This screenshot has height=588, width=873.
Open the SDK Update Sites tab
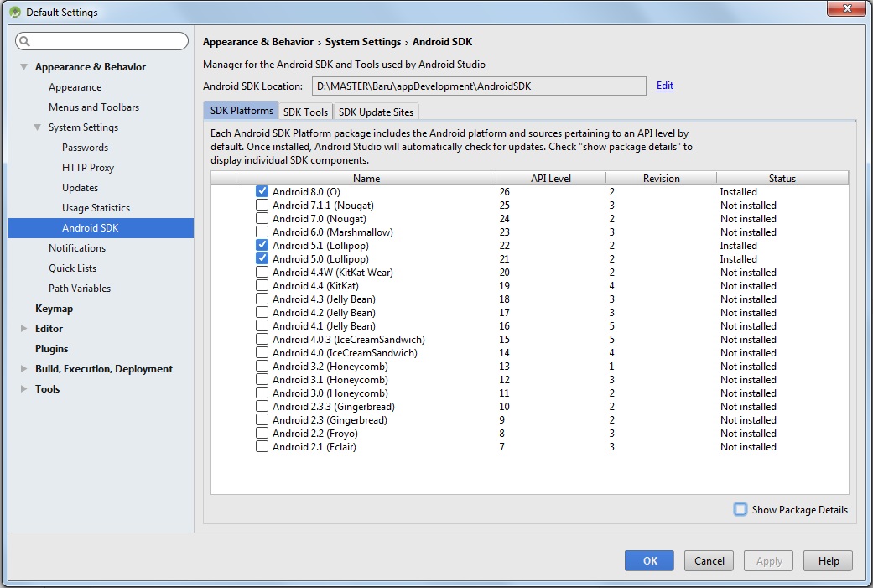376,112
